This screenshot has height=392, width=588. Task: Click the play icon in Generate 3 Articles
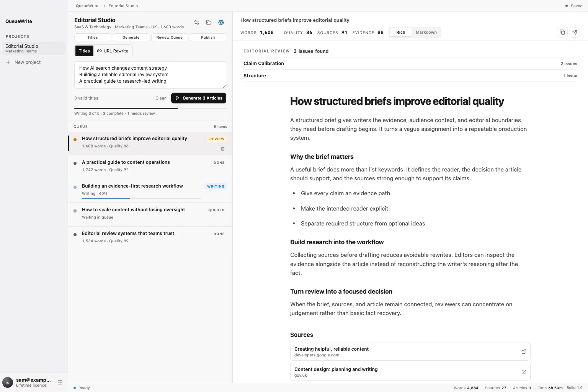point(177,98)
